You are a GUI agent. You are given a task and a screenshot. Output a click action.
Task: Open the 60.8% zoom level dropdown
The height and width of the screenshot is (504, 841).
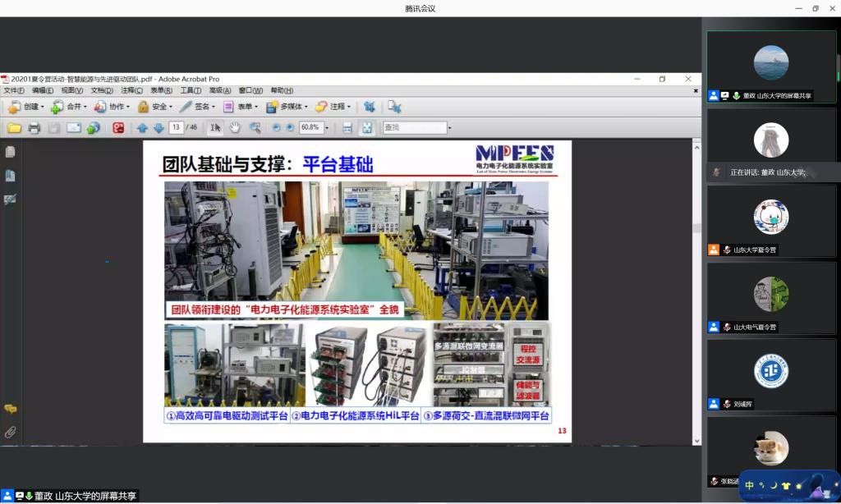[327, 128]
